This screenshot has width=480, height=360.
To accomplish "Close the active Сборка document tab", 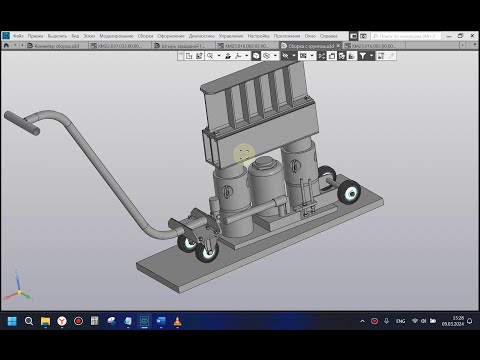I will (338, 45).
